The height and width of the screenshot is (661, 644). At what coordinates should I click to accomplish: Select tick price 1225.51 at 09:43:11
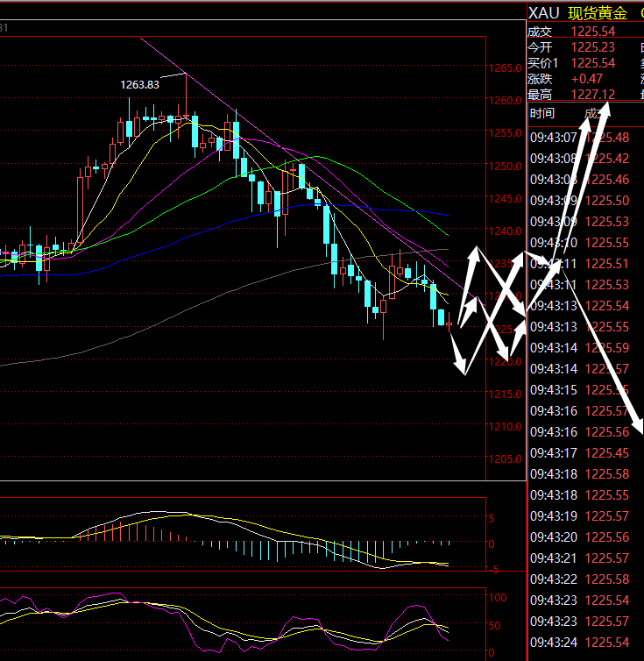pyautogui.click(x=607, y=264)
